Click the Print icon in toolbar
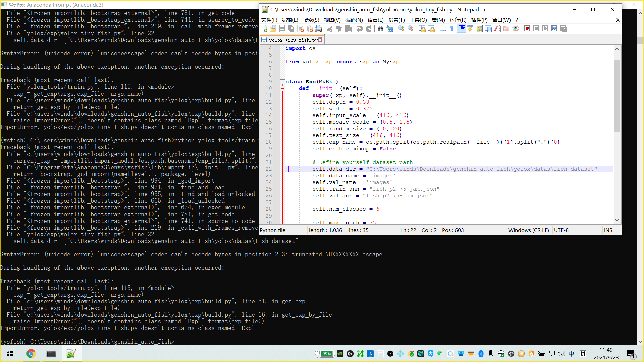Screen dimensions: 644x362 click(318, 29)
